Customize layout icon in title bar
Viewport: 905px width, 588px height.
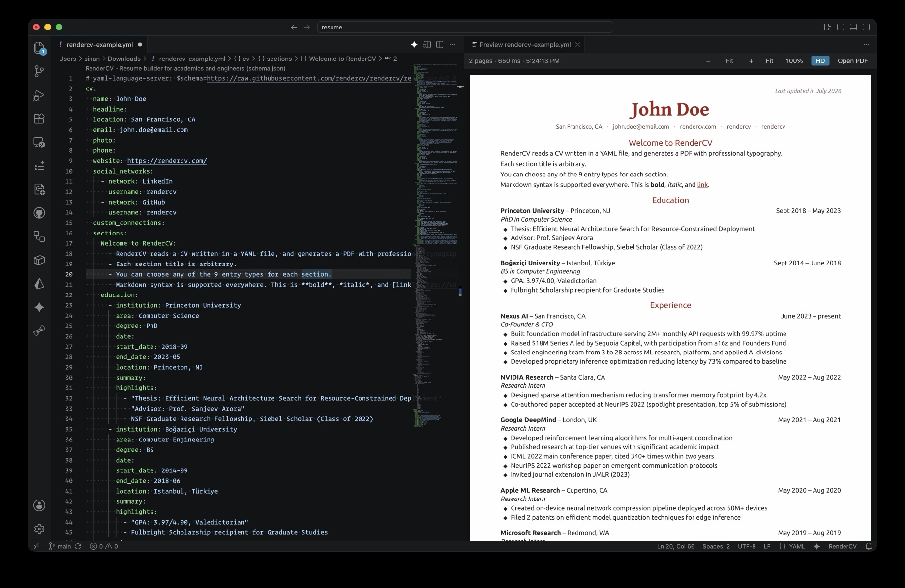(828, 27)
